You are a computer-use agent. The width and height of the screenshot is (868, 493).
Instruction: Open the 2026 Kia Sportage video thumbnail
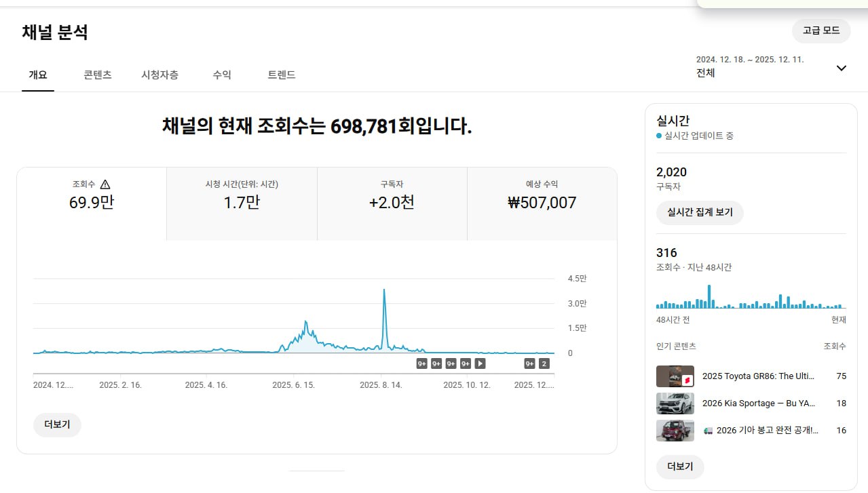(675, 403)
